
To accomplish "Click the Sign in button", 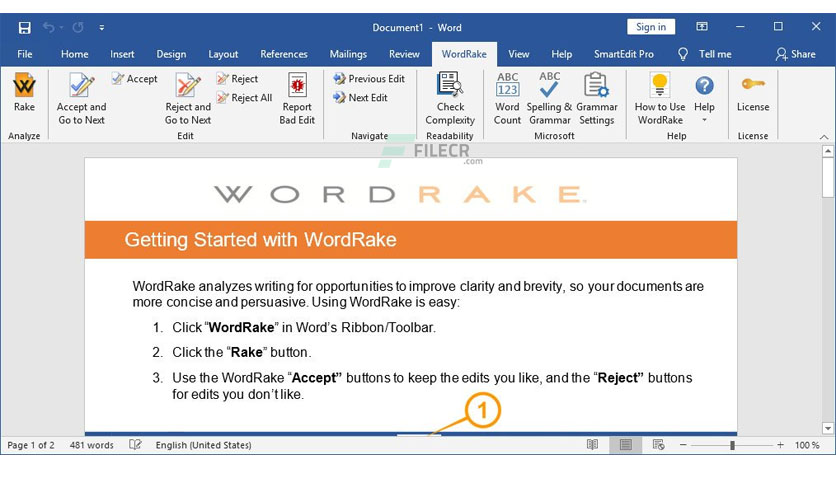I will [651, 27].
